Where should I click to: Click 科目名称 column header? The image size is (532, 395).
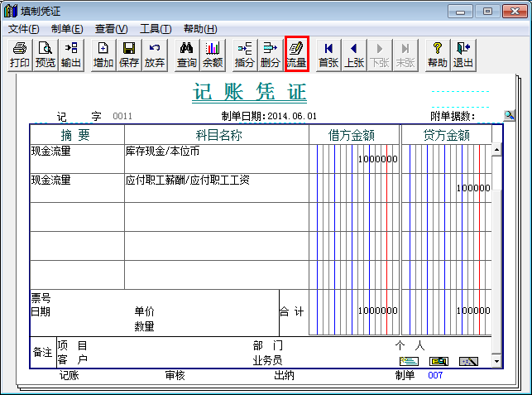[x=217, y=135]
